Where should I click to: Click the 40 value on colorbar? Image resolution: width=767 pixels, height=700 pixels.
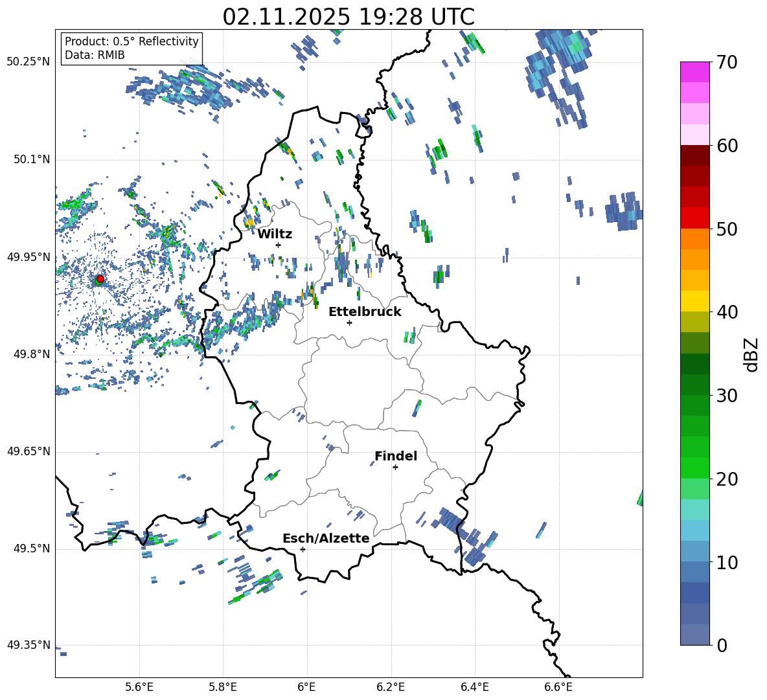pos(727,312)
